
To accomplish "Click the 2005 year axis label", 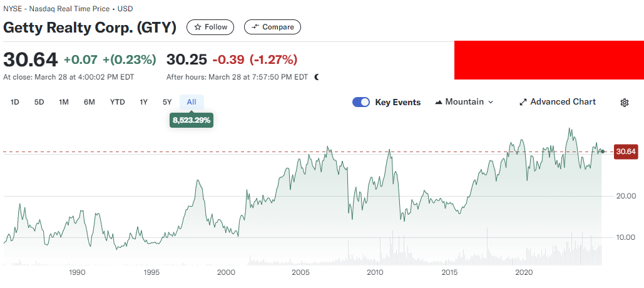I will 300,272.
